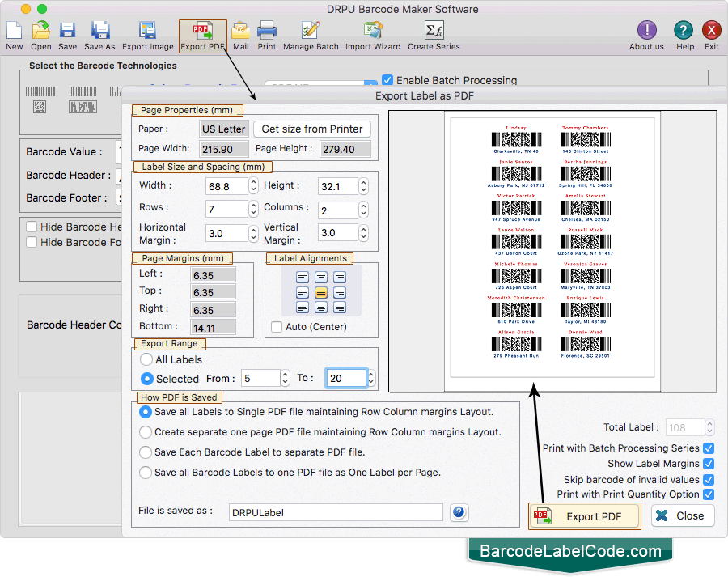Check the Hide Barcode Footer checkbox
Image resolution: width=728 pixels, height=577 pixels.
pos(32,242)
